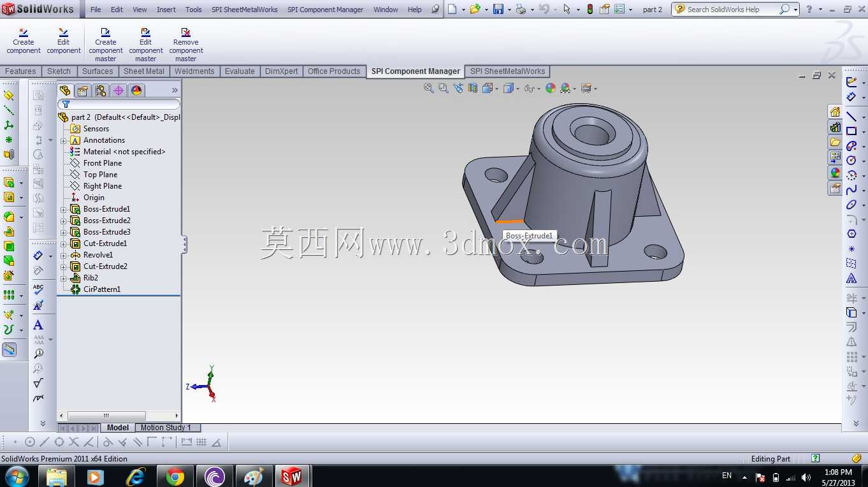The width and height of the screenshot is (868, 487).
Task: Open Google Chrome from the taskbar
Action: (x=175, y=476)
